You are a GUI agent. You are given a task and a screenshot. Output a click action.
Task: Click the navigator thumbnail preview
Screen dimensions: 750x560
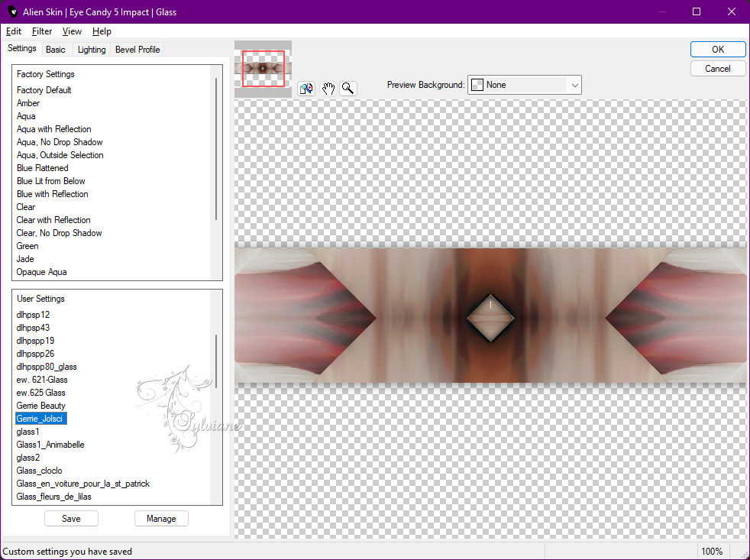(263, 69)
